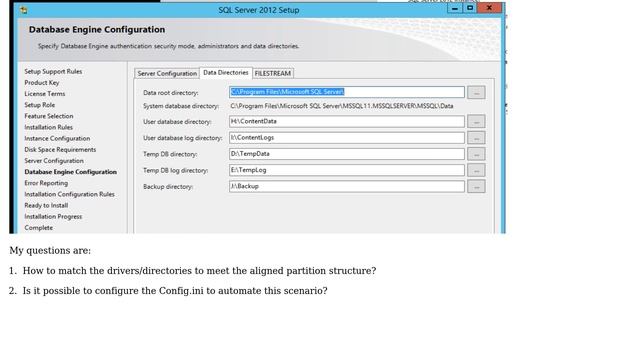Select Feature Selection step
640x360 pixels.
pos(49,116)
